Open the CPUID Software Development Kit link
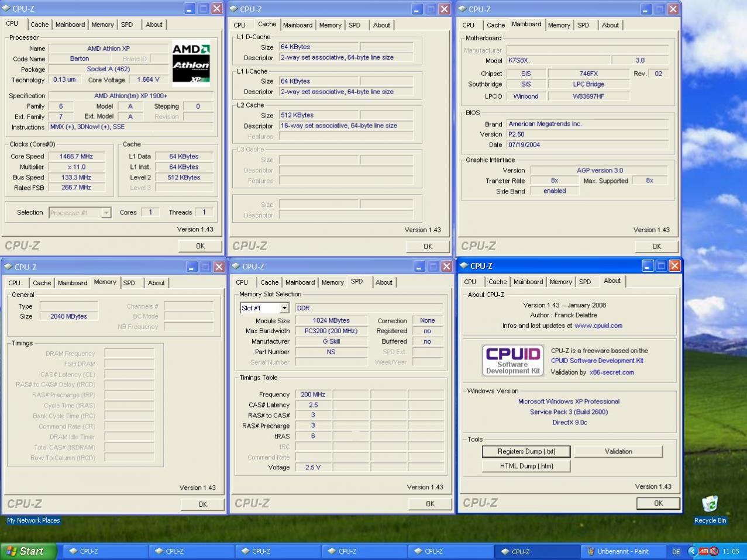Image resolution: width=747 pixels, height=560 pixels. (x=597, y=361)
